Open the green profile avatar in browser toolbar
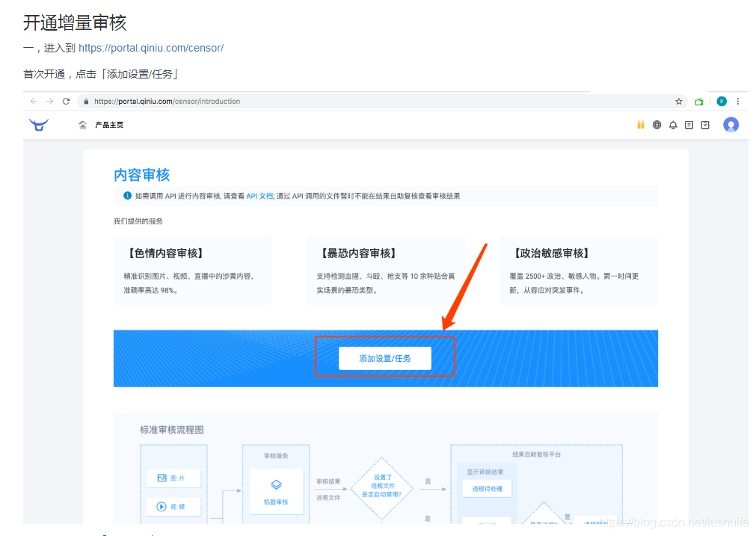The width and height of the screenshot is (756, 536). coord(722,101)
